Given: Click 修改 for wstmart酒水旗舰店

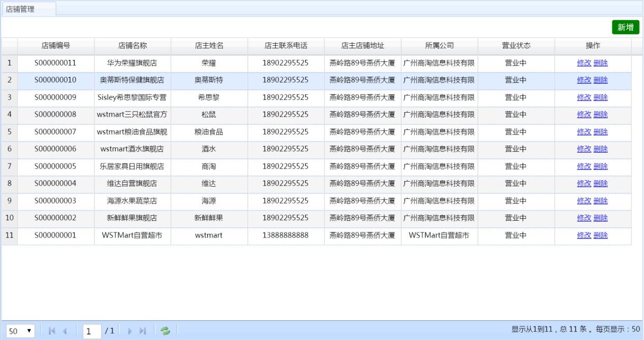Looking at the screenshot, I should pyautogui.click(x=584, y=149).
